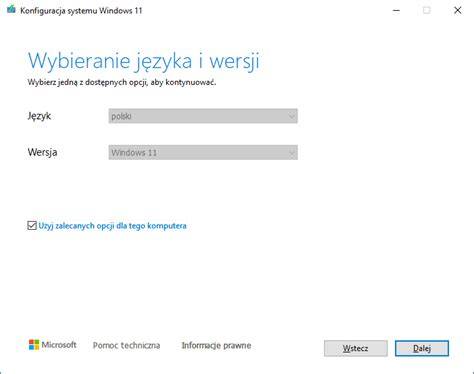The width and height of the screenshot is (474, 374).
Task: Click the Dalej button
Action: pyautogui.click(x=422, y=348)
